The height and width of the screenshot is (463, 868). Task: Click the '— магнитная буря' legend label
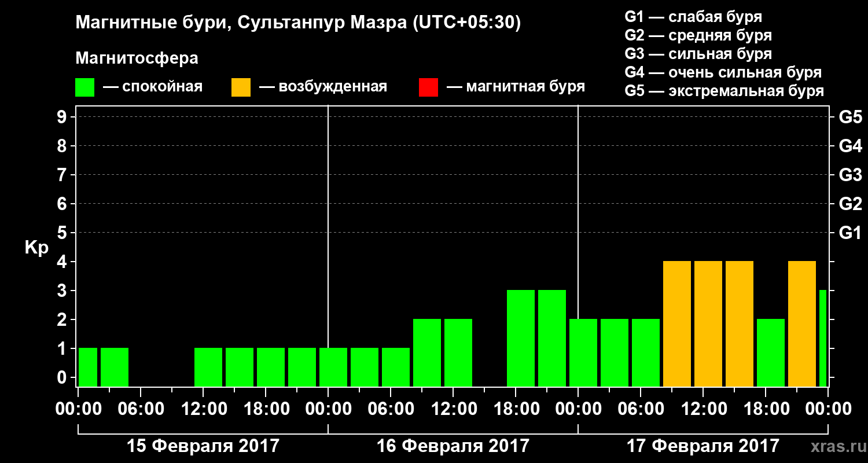click(x=516, y=87)
